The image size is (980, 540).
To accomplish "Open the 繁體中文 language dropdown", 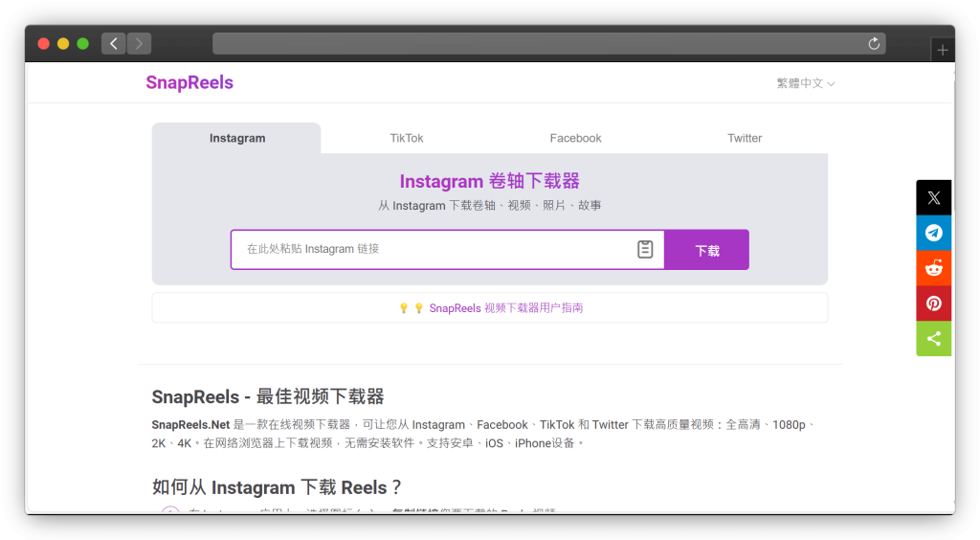I will point(805,83).
